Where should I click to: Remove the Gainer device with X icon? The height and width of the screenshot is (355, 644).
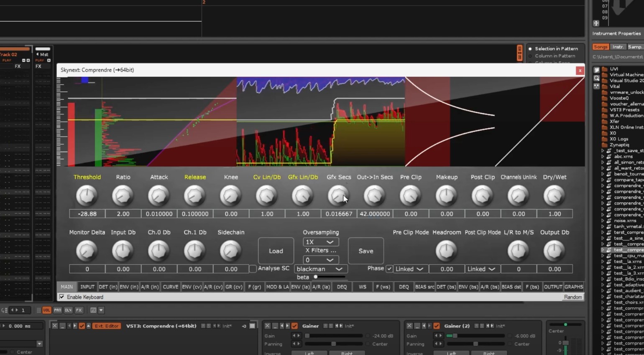pos(267,326)
